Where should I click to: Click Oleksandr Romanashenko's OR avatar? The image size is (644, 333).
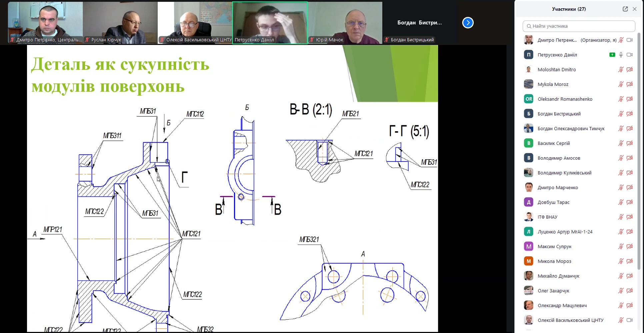529,99
